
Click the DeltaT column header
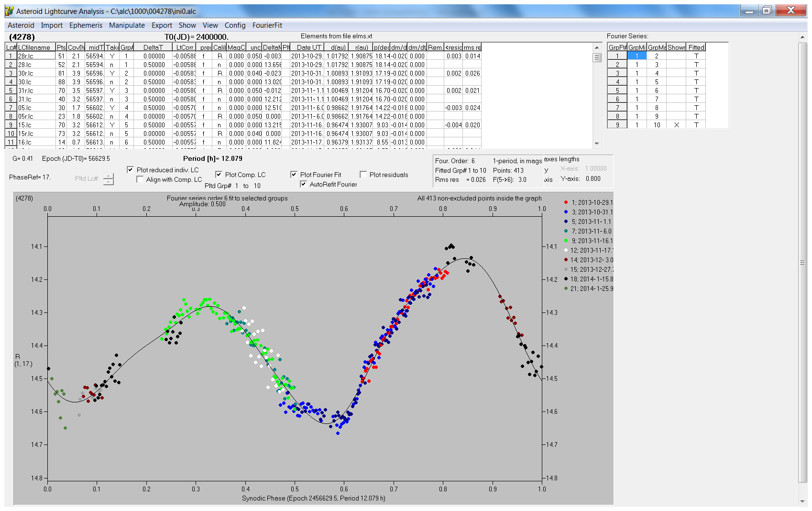coord(153,47)
